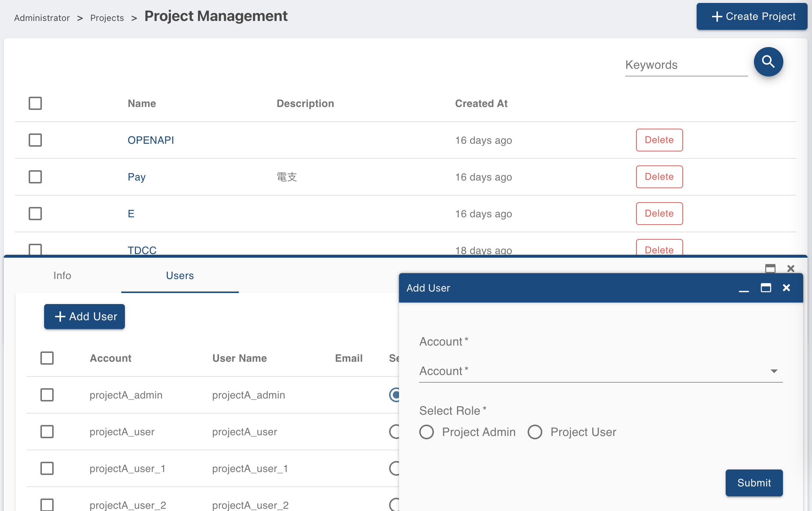Select the Project User role radio

click(535, 432)
